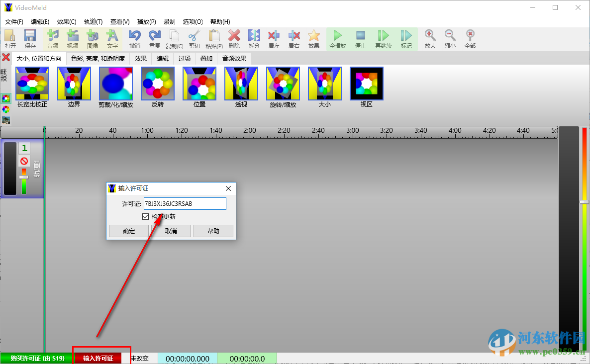Select the 边界 effect thumbnail
This screenshot has height=364, width=590.
(x=74, y=84)
